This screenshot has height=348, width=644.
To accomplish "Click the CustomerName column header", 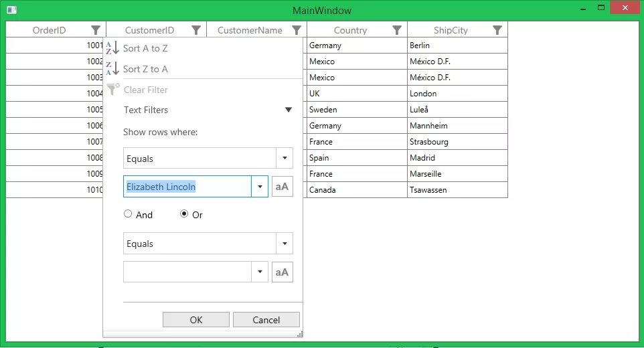I will (x=250, y=30).
